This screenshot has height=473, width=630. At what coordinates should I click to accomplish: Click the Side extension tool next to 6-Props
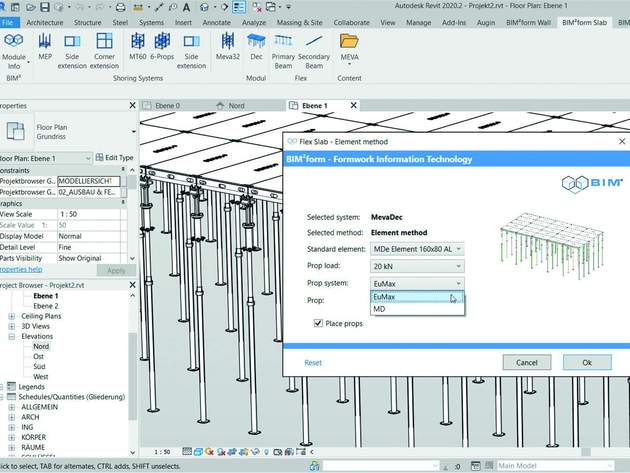tap(191, 51)
